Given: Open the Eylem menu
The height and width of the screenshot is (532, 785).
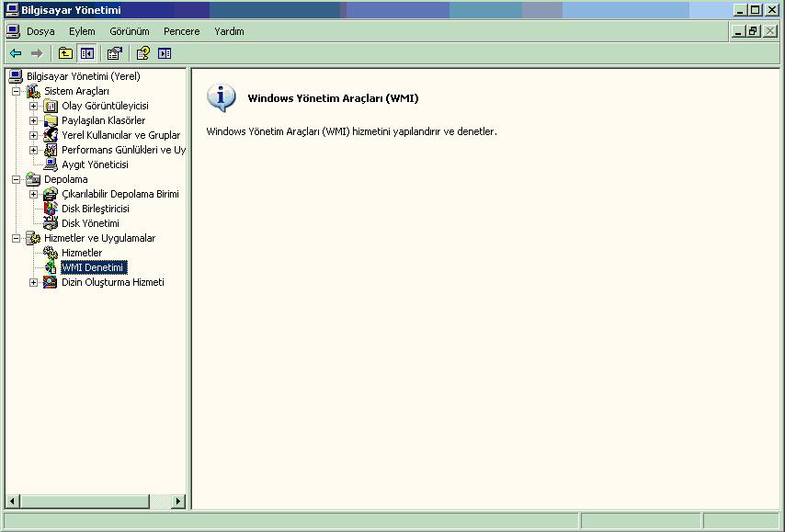Looking at the screenshot, I should (x=82, y=31).
